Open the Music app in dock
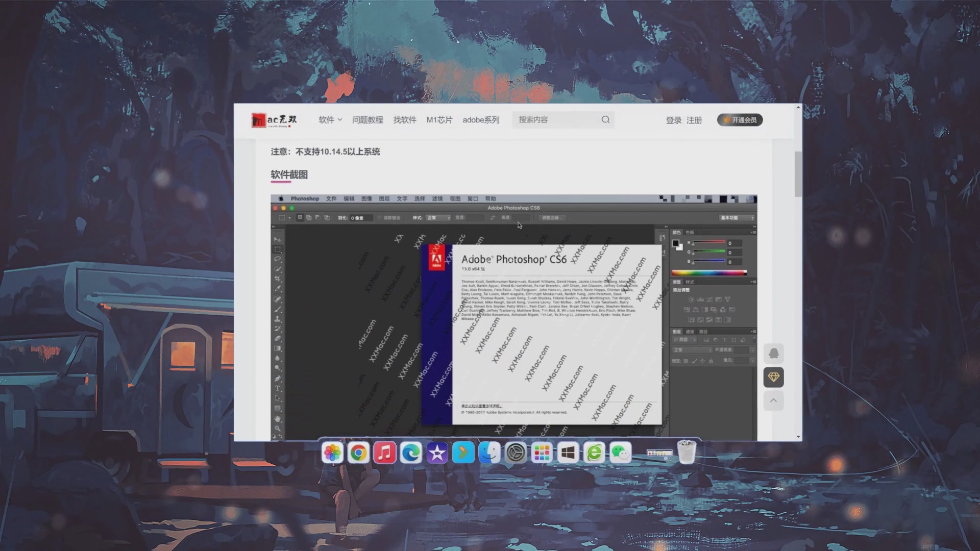The width and height of the screenshot is (980, 551). coord(385,453)
